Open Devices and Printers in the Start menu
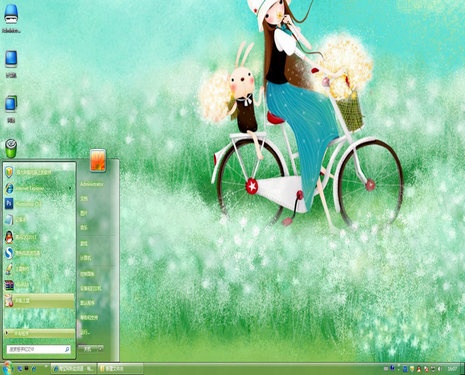This screenshot has width=465, height=375. click(91, 288)
